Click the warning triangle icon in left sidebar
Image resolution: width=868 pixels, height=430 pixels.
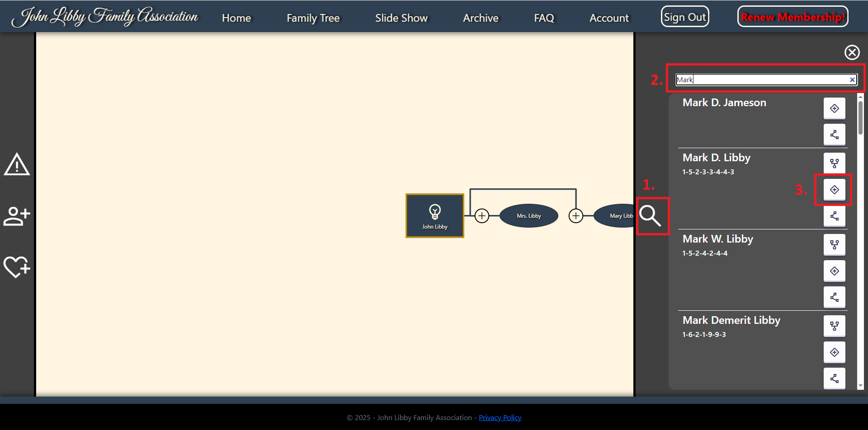pos(17,164)
